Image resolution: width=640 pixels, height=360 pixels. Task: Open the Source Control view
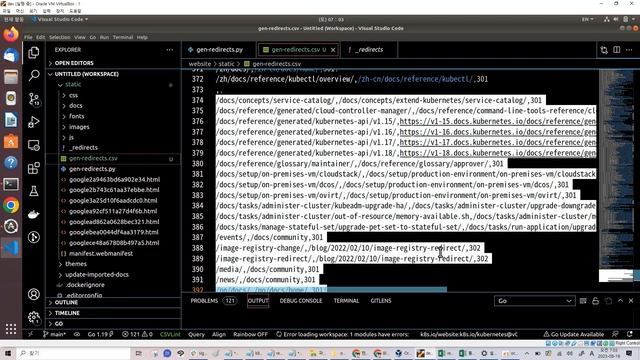(x=34, y=99)
